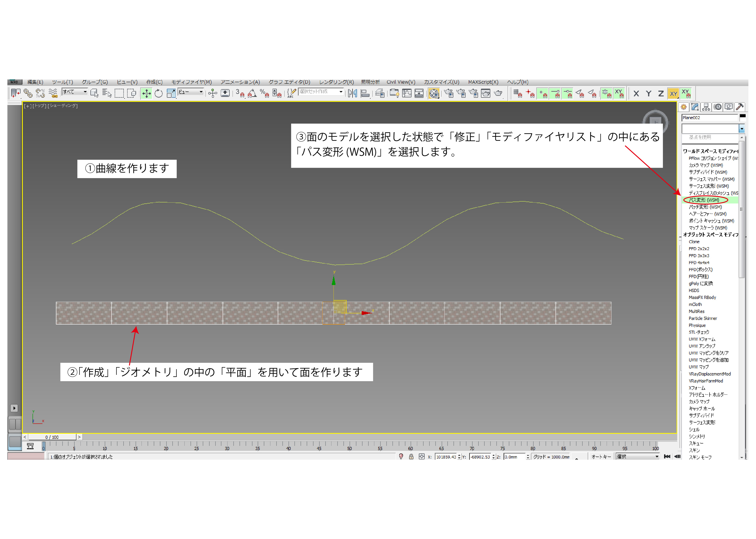Open the すべて selection filter dropdown
This screenshot has width=756, height=539.
[75, 92]
